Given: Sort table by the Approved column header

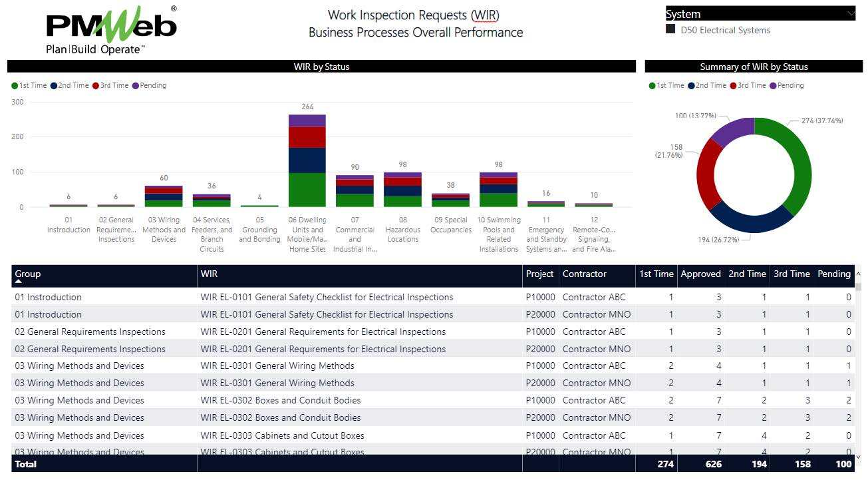Looking at the screenshot, I should pyautogui.click(x=700, y=274).
